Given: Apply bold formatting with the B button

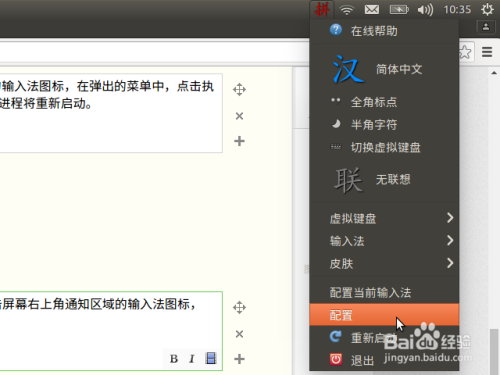Looking at the screenshot, I should [174, 359].
